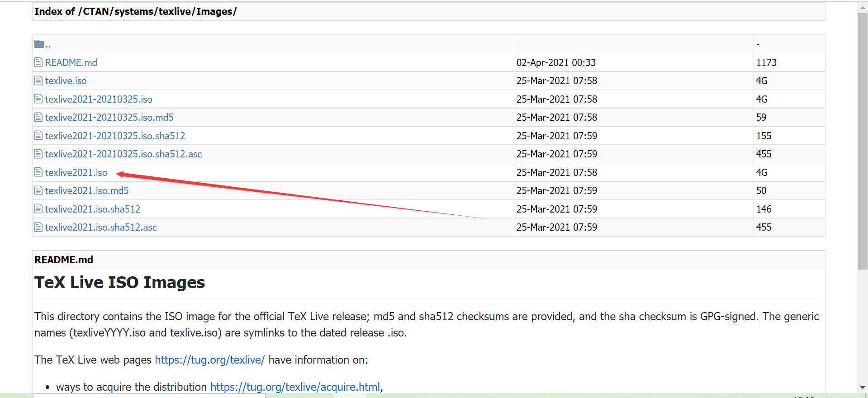Click the file icon beside texlive2021-20210325.iso.sha512.asc
Viewport: 868px width, 398px height.
coord(38,154)
